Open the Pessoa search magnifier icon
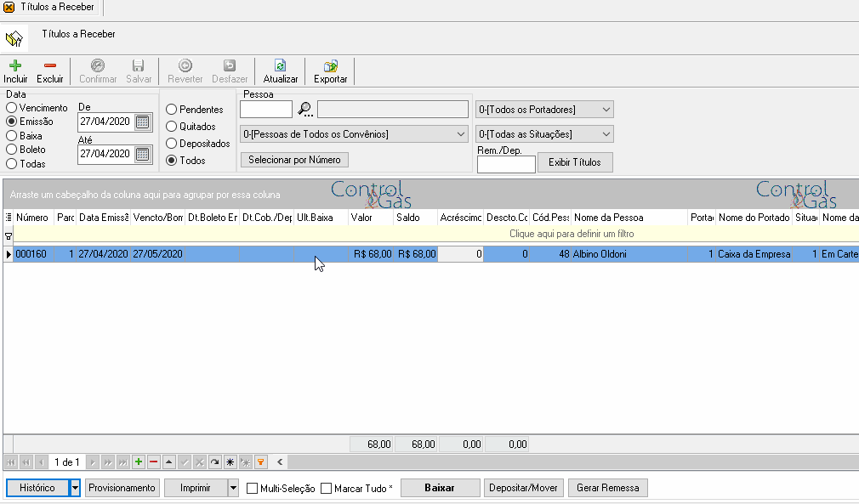Image resolution: width=859 pixels, height=504 pixels. 305,110
